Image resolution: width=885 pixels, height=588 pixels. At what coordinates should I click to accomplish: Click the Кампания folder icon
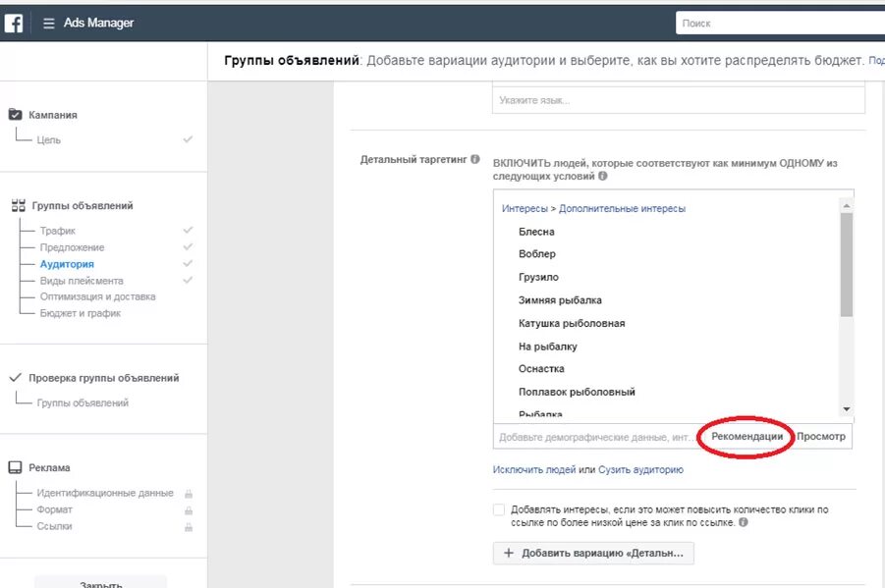(x=16, y=115)
